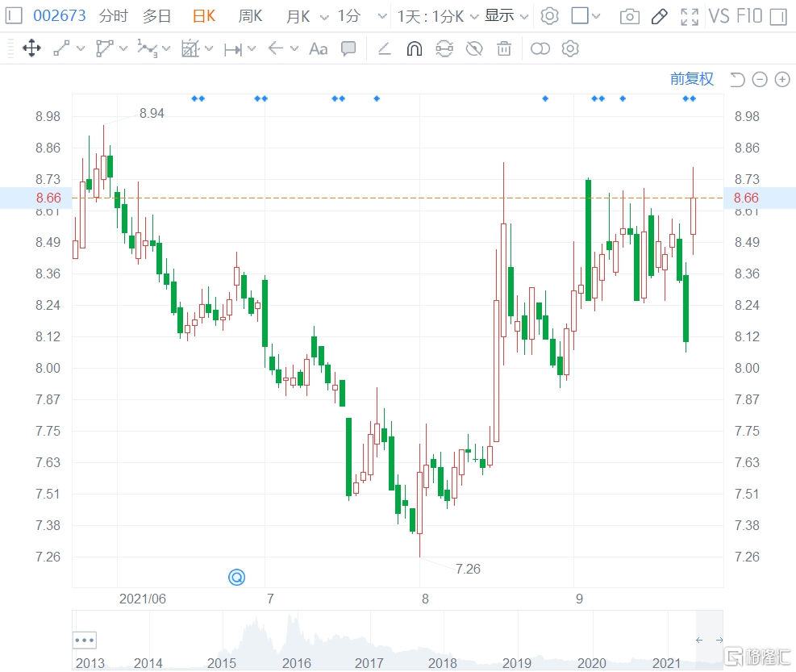This screenshot has height=672, width=796.
Task: Take a chart snapshot with camera icon
Action: pyautogui.click(x=630, y=17)
